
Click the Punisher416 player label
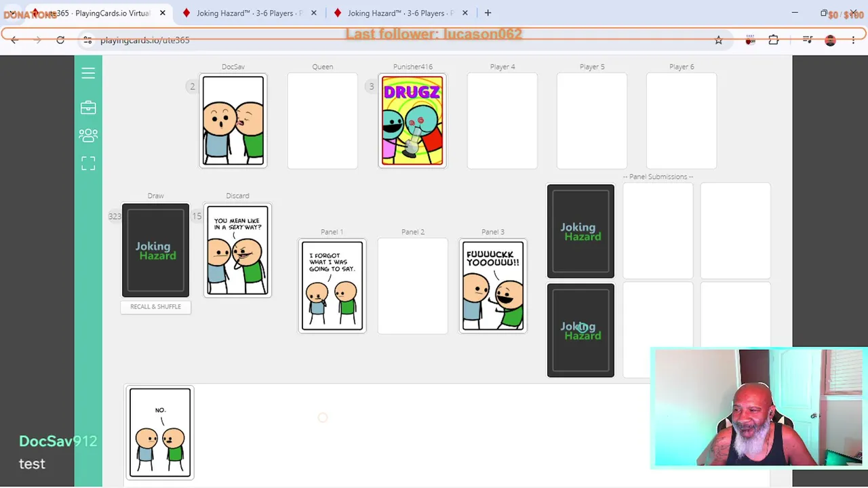tap(413, 66)
